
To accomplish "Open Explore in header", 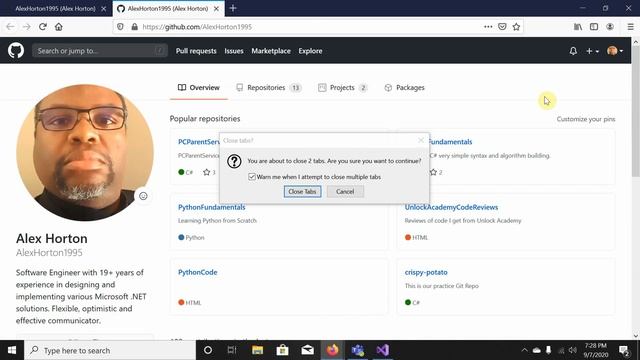I will pos(310,51).
